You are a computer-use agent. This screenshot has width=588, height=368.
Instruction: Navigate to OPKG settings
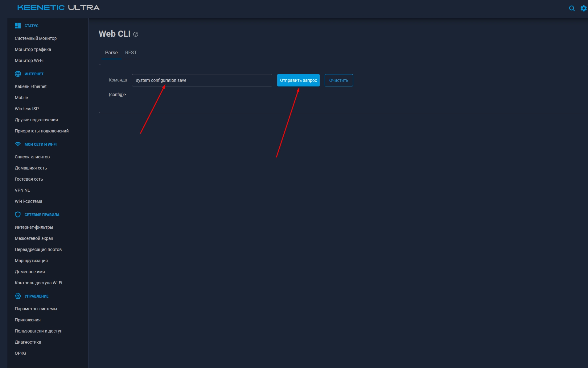tap(20, 353)
